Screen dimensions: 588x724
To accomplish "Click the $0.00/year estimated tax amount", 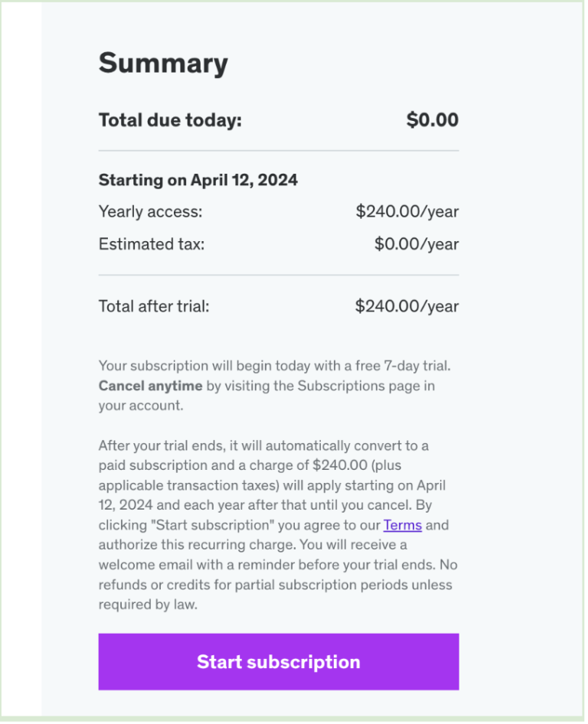I will [x=416, y=244].
